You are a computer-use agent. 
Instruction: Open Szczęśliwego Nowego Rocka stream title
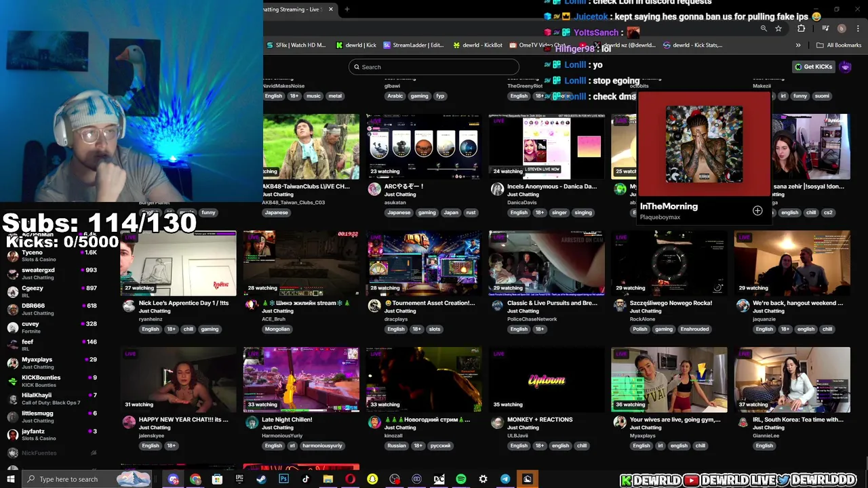(671, 303)
